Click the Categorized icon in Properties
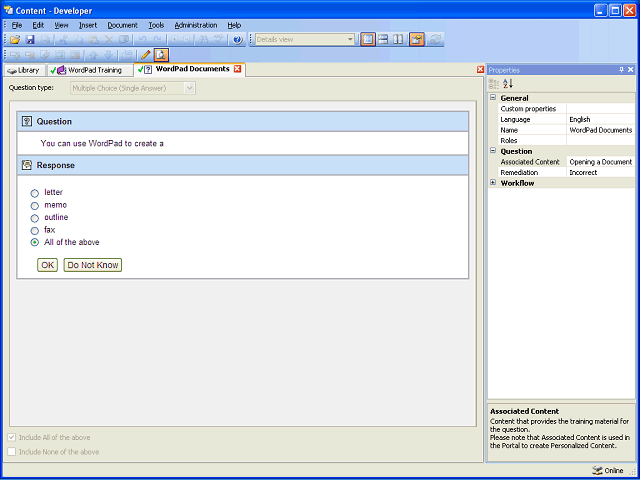The image size is (640, 480). tap(494, 84)
